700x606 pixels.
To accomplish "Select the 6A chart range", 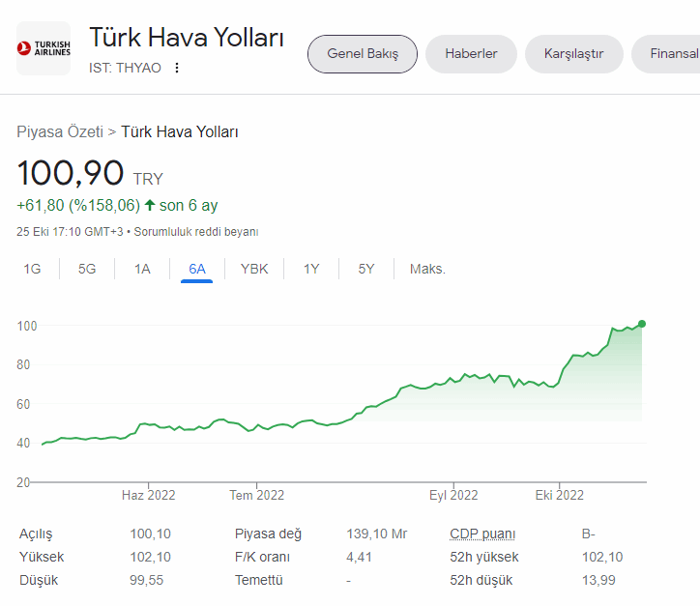I will pos(197,269).
